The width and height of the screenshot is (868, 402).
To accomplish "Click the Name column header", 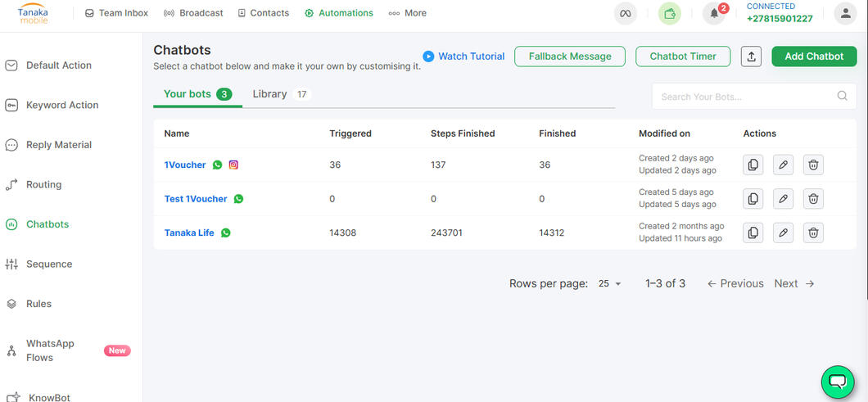I will tap(177, 133).
